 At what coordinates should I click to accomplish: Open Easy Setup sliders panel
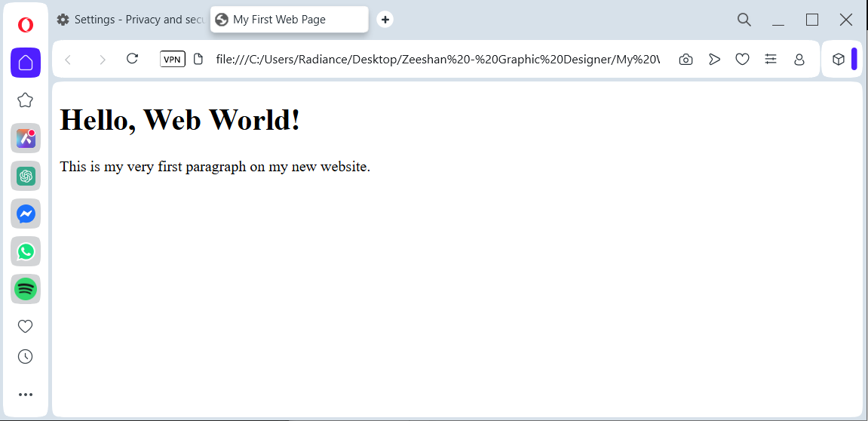coord(771,59)
